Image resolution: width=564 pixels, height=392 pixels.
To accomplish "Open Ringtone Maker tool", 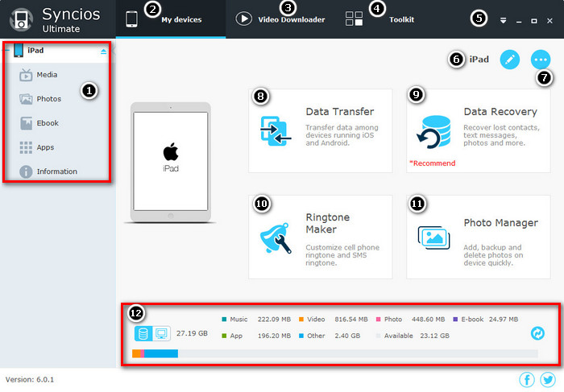I will click(320, 237).
